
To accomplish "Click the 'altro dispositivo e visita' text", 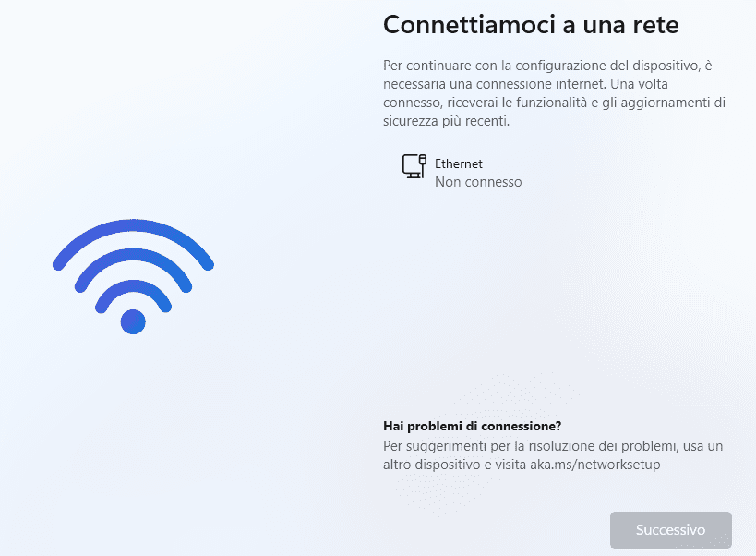I will pyautogui.click(x=455, y=465).
